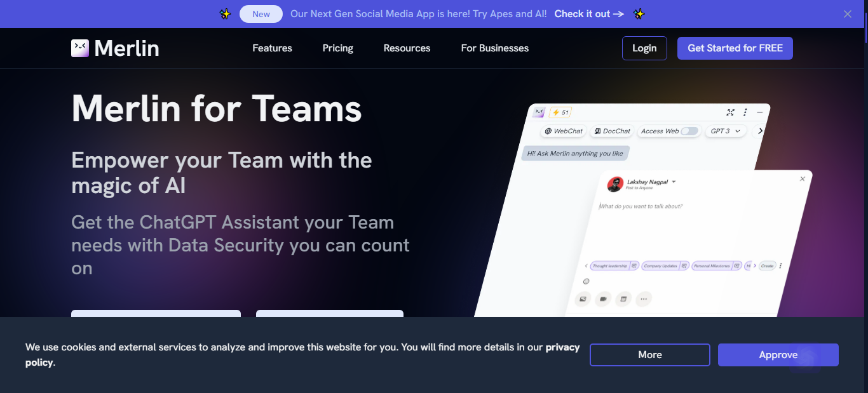Viewport: 868px width, 393px height.
Task: Open the For Businesses menu item
Action: click(x=495, y=48)
